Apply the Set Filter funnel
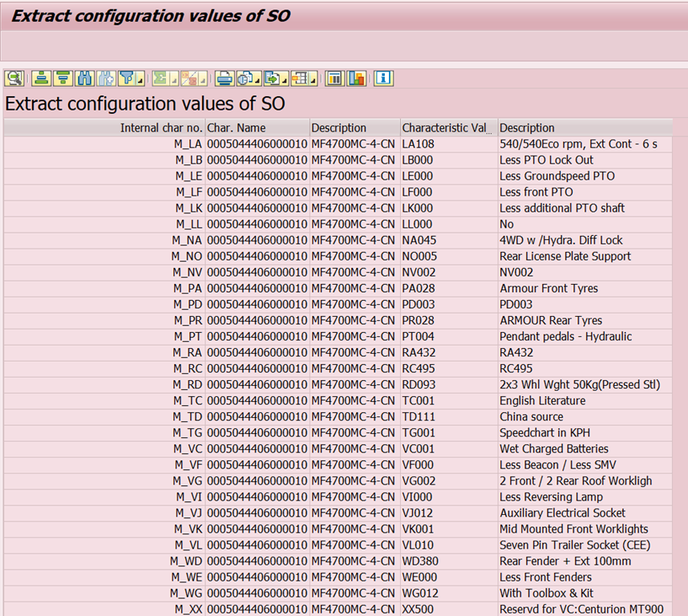 127,79
